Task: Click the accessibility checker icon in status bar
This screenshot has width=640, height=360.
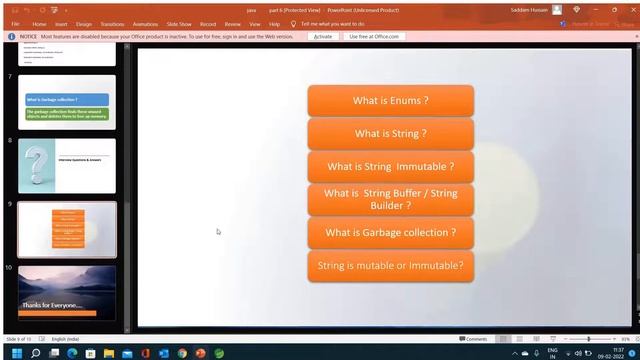Action: [x=42, y=339]
